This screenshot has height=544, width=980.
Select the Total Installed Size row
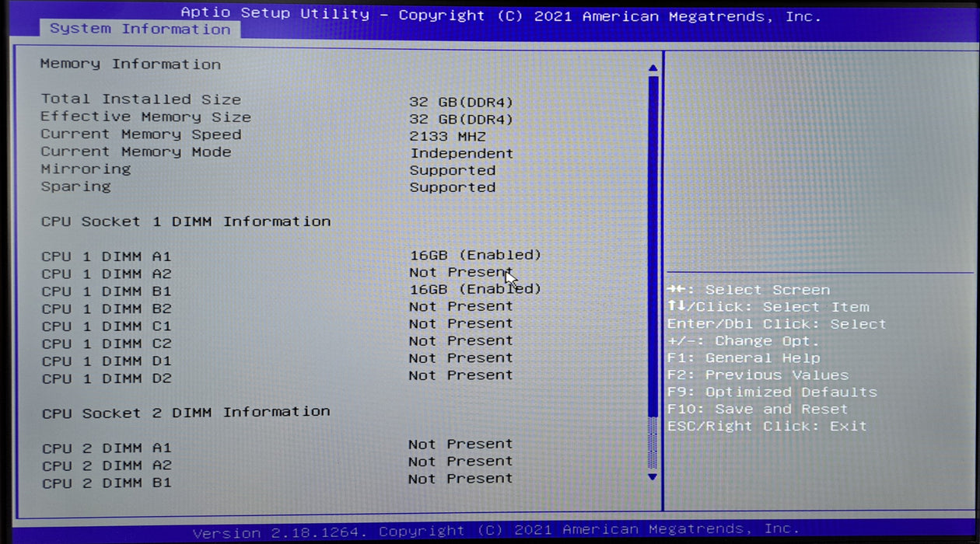pos(277,100)
